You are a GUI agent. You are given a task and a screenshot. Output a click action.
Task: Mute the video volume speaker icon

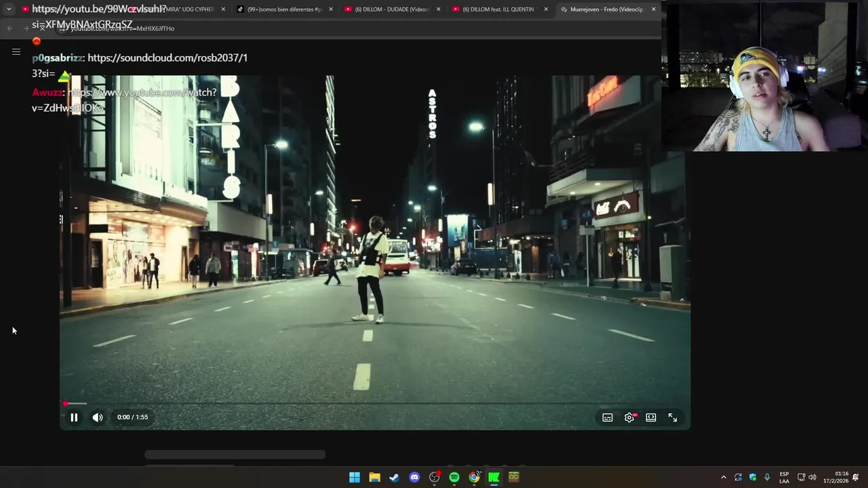98,418
